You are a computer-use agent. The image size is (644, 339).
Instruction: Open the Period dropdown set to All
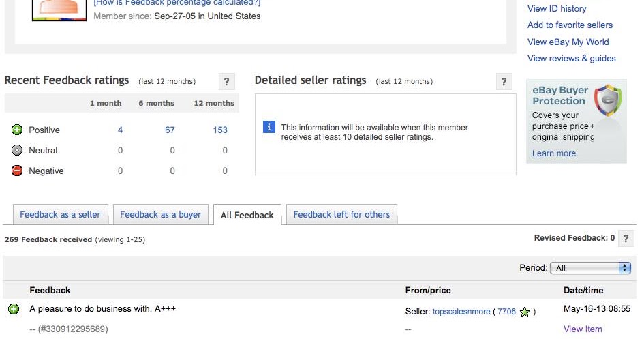[x=590, y=268]
